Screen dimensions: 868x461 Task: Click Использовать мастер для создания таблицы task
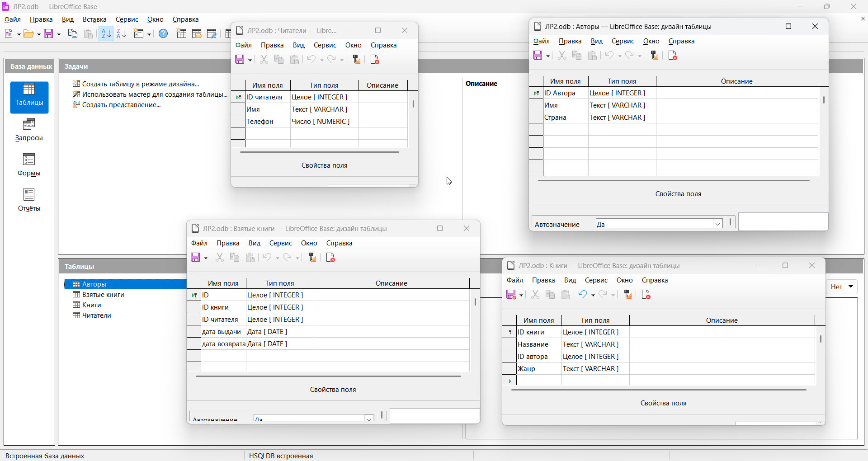coord(150,94)
